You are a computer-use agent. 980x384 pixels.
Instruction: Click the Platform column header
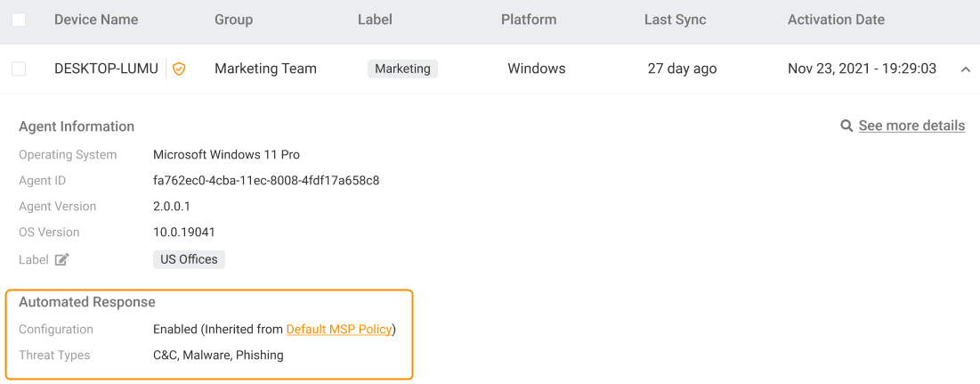click(529, 20)
